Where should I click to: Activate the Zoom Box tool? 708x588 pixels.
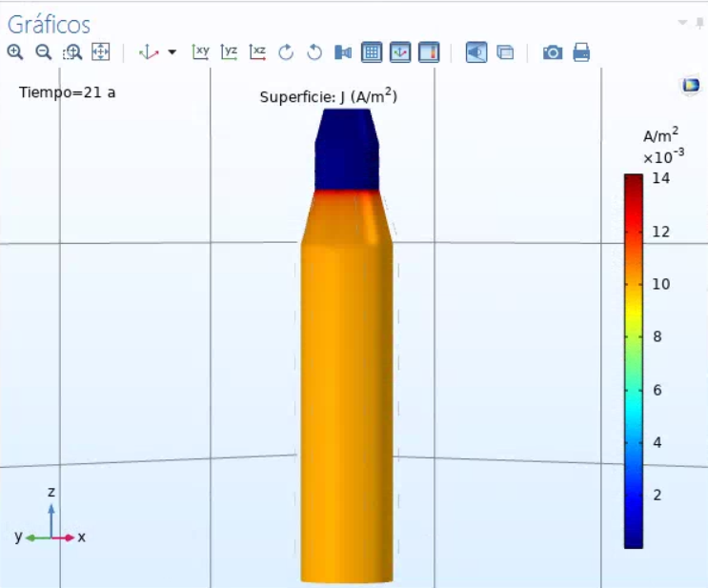(x=72, y=52)
